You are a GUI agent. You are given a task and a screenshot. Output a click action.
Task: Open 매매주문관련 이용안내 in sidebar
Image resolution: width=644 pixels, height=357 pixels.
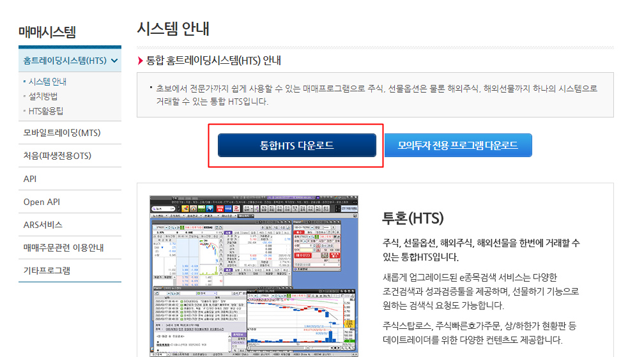(63, 248)
